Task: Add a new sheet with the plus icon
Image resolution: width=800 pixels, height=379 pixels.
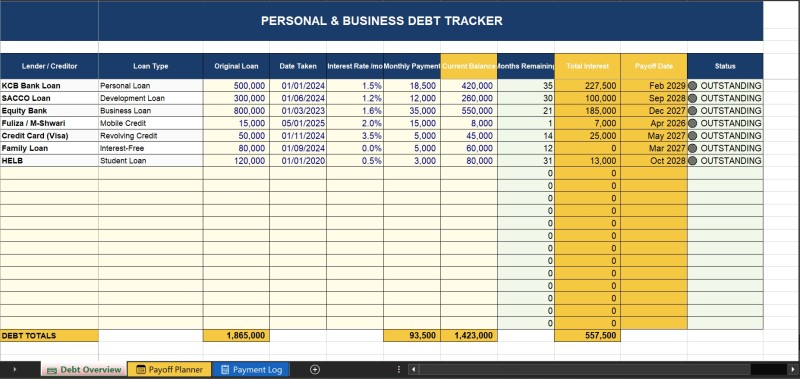Action: 315,370
